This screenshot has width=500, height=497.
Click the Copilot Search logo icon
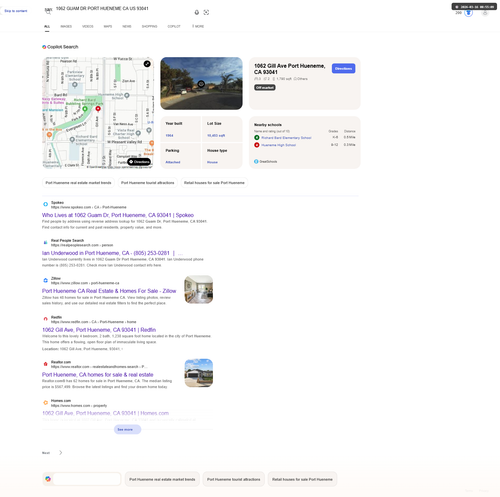[x=44, y=47]
